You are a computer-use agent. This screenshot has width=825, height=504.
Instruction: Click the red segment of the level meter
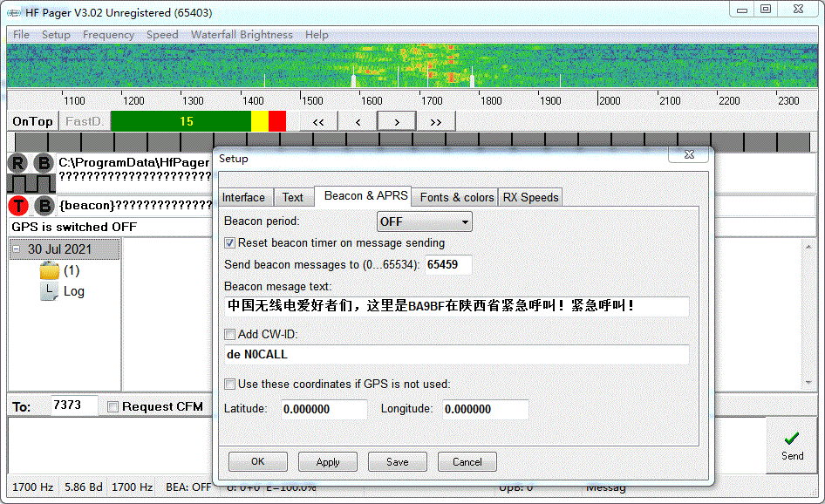[x=277, y=121]
